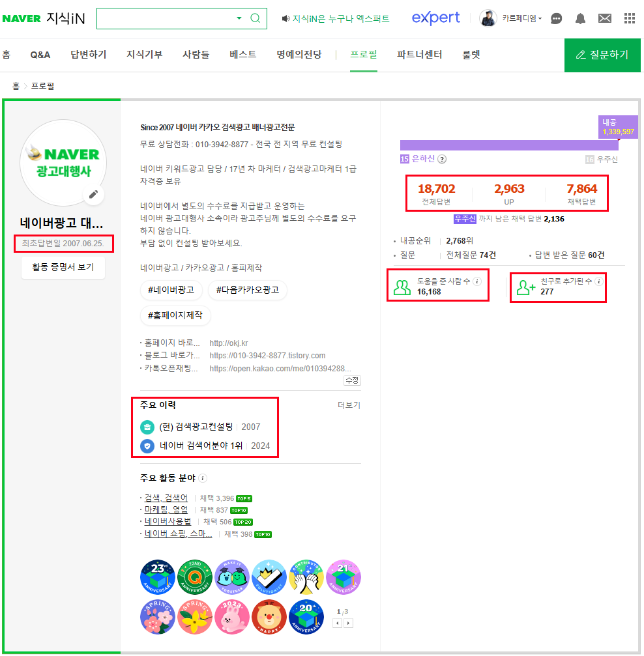Open the 명예의전당 tab
The image size is (644, 656).
[299, 55]
